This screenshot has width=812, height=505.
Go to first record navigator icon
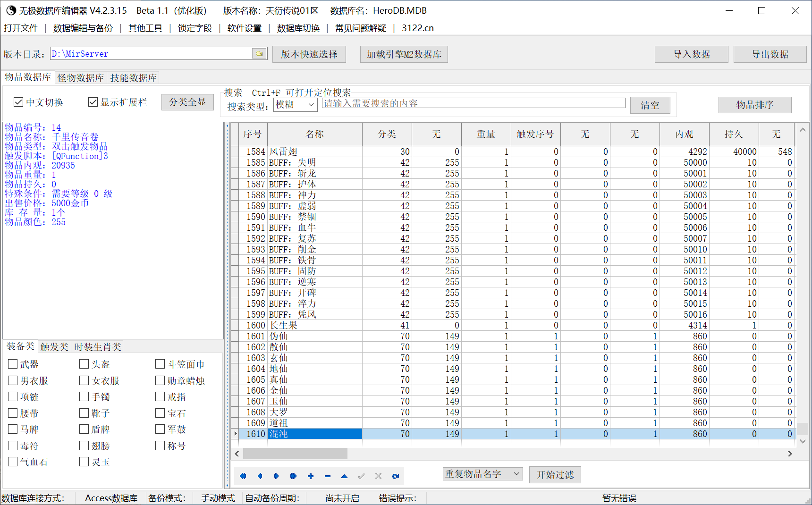pos(243,476)
